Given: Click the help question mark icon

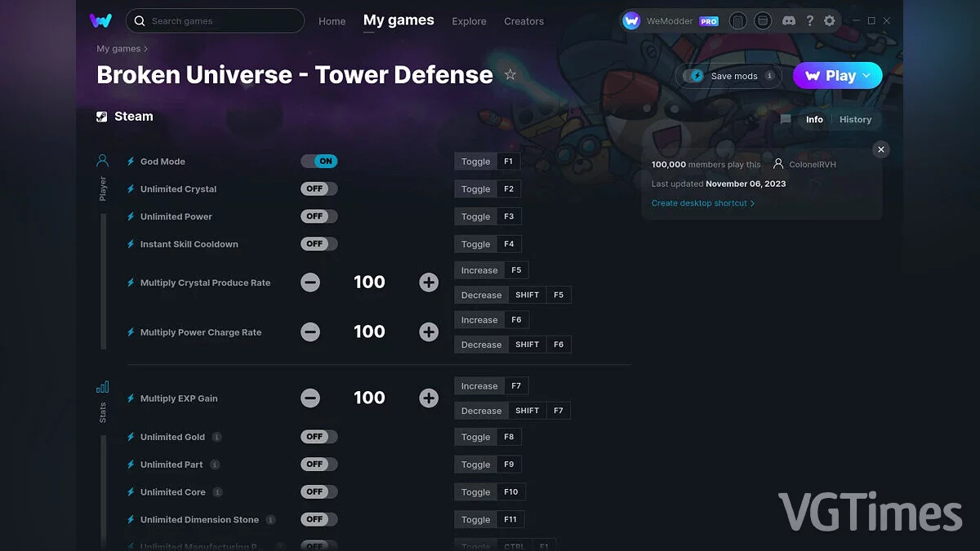Looking at the screenshot, I should click(809, 20).
